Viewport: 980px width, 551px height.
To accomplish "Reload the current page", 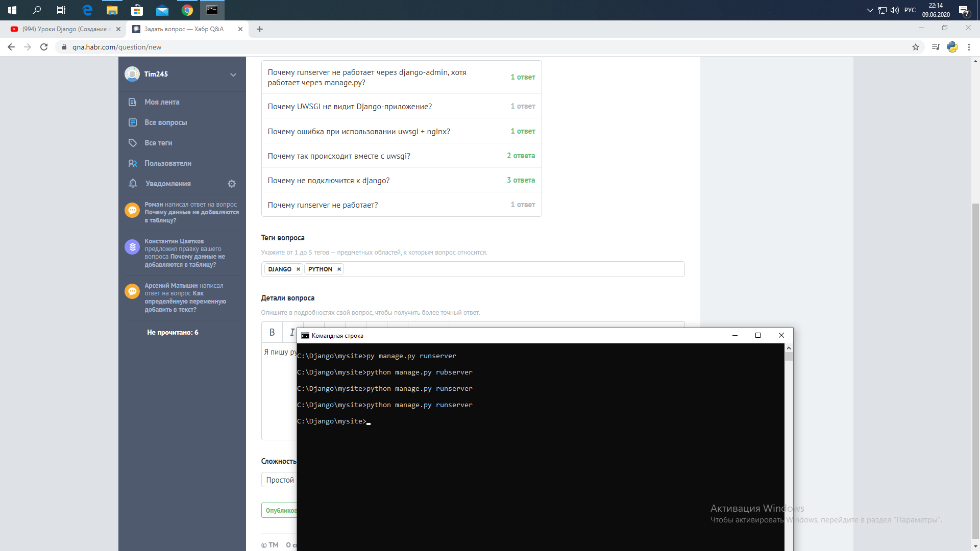I will pos(44,47).
